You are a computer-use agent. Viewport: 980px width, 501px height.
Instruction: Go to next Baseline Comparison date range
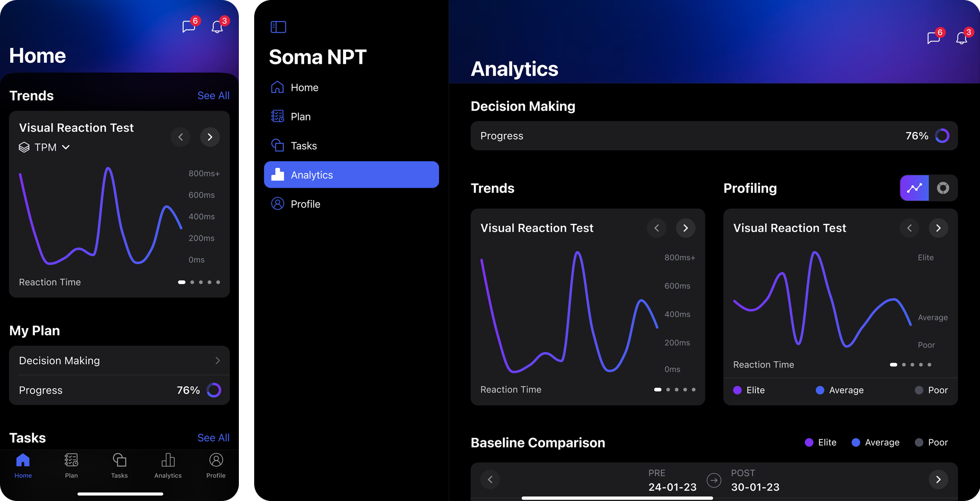938,480
